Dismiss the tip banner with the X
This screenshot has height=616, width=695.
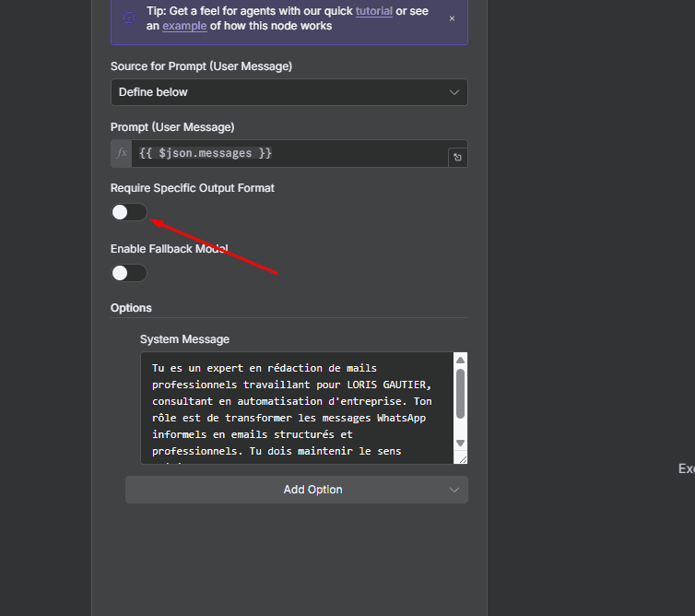tap(452, 18)
